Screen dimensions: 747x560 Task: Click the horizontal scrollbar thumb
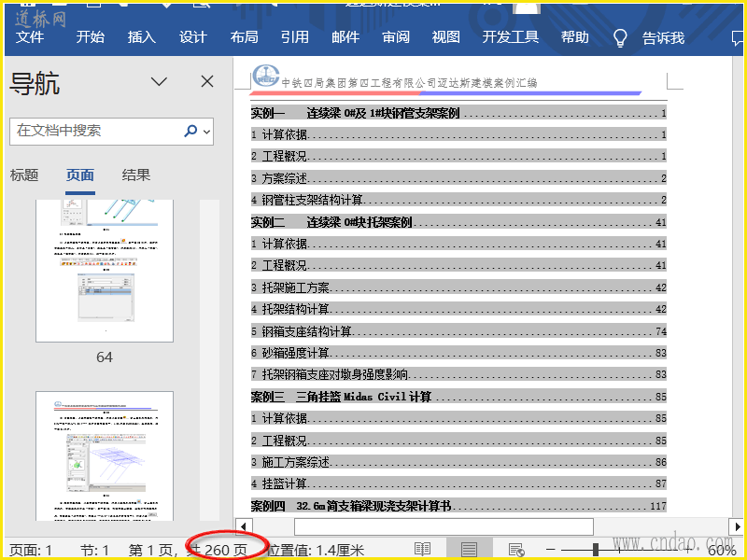444,526
